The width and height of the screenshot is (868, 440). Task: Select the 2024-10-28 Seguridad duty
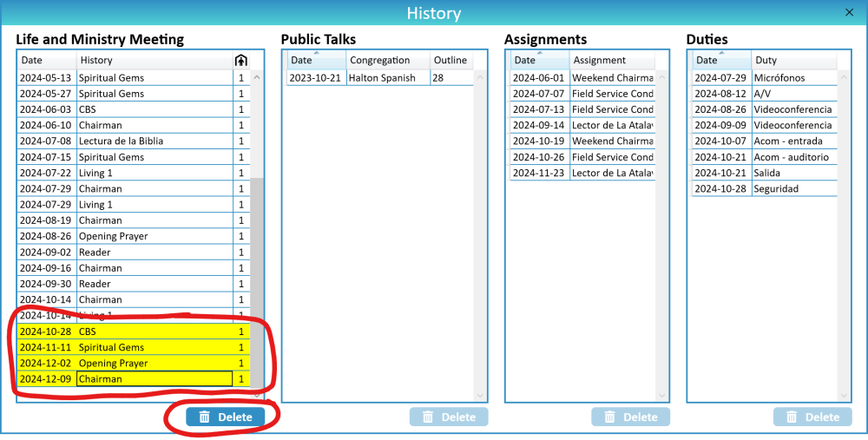coord(764,188)
